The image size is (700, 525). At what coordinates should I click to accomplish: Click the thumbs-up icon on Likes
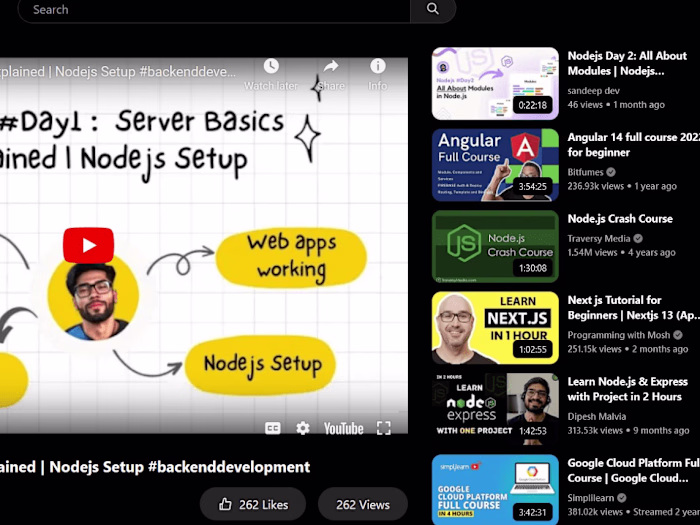225,504
